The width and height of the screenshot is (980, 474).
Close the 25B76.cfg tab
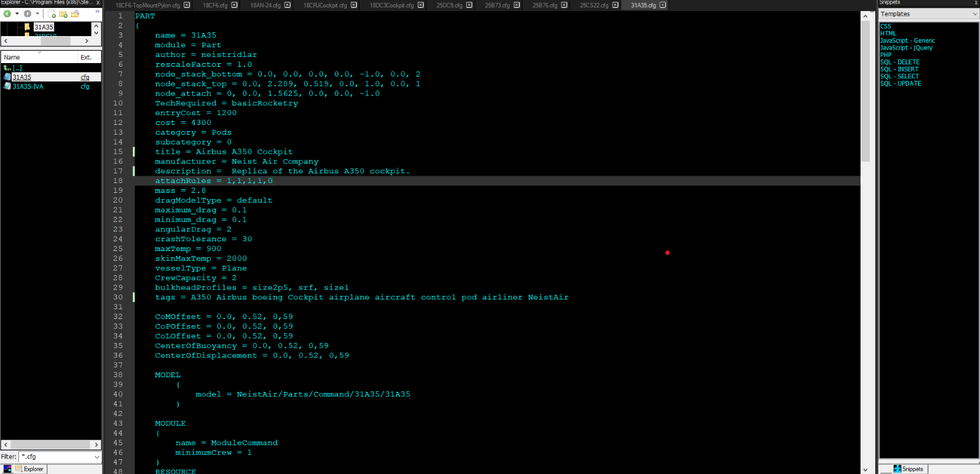coord(564,5)
